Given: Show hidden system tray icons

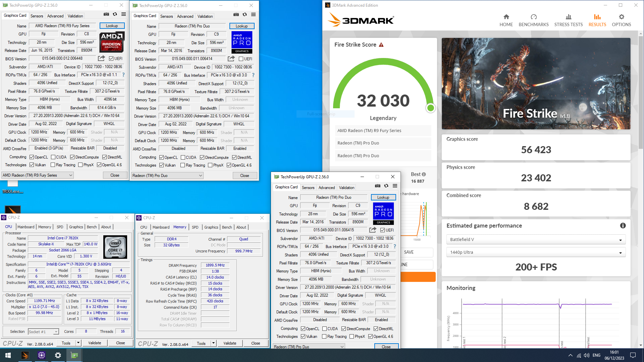Looking at the screenshot, I should 570,355.
